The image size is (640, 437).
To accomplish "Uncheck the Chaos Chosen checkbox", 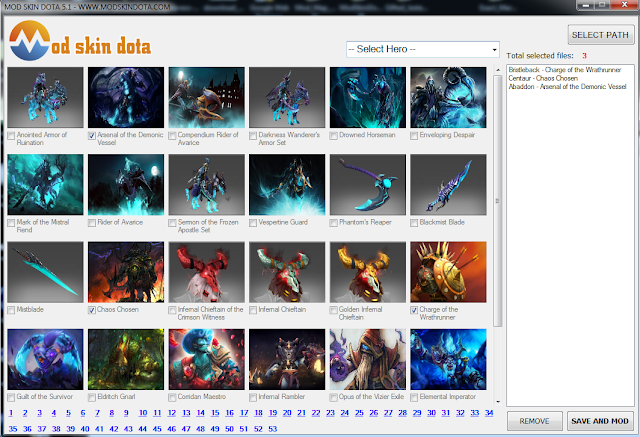I will pyautogui.click(x=92, y=310).
